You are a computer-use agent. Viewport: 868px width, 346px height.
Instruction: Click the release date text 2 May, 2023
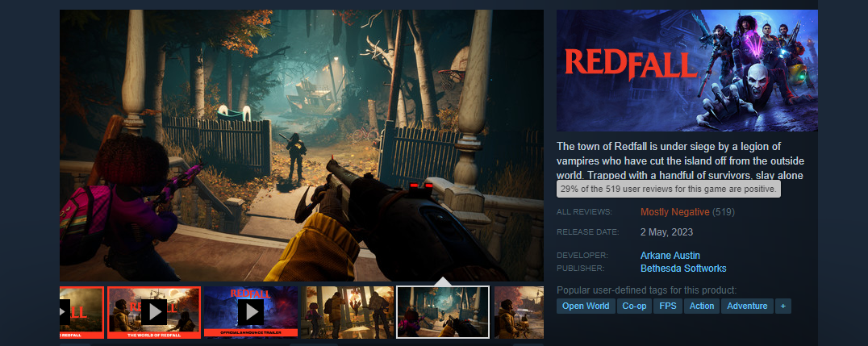(x=666, y=232)
